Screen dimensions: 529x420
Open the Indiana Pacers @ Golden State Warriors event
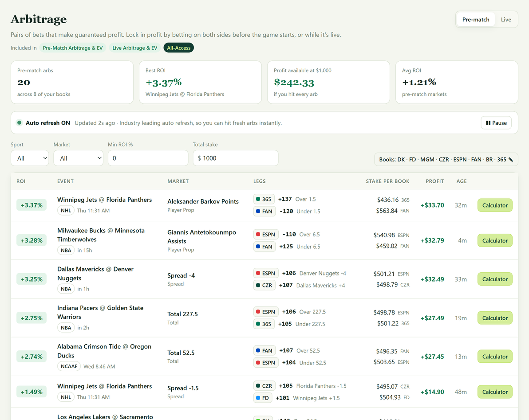[100, 312]
